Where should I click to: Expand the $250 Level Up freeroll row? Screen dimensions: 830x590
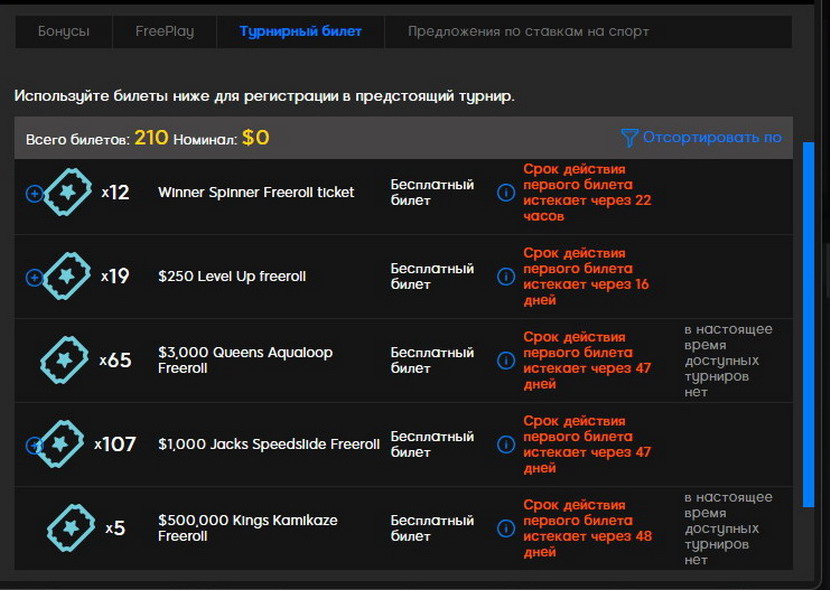tap(34, 277)
